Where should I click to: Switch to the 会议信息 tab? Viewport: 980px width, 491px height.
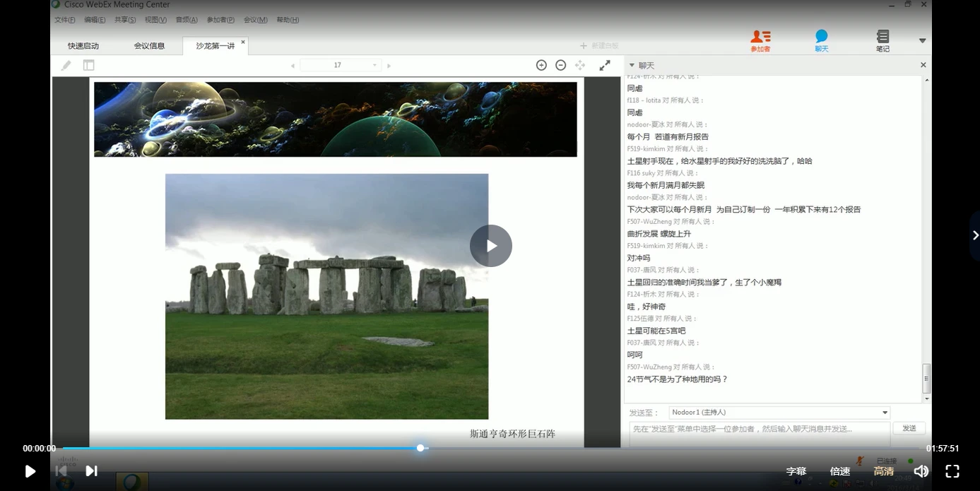tap(149, 46)
